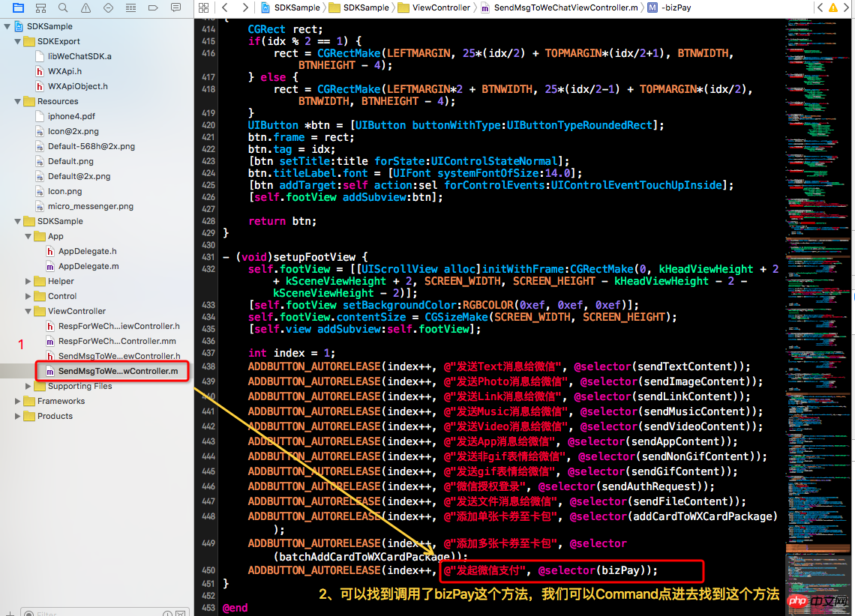The height and width of the screenshot is (616, 855).
Task: Go forward in editor history
Action: pos(244,7)
